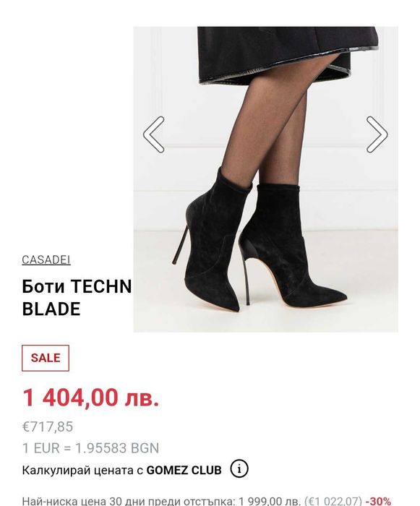Image resolution: width=420 pixels, height=506 pixels.
Task: Click the original 1 999,00 лв. price
Action: point(270,501)
